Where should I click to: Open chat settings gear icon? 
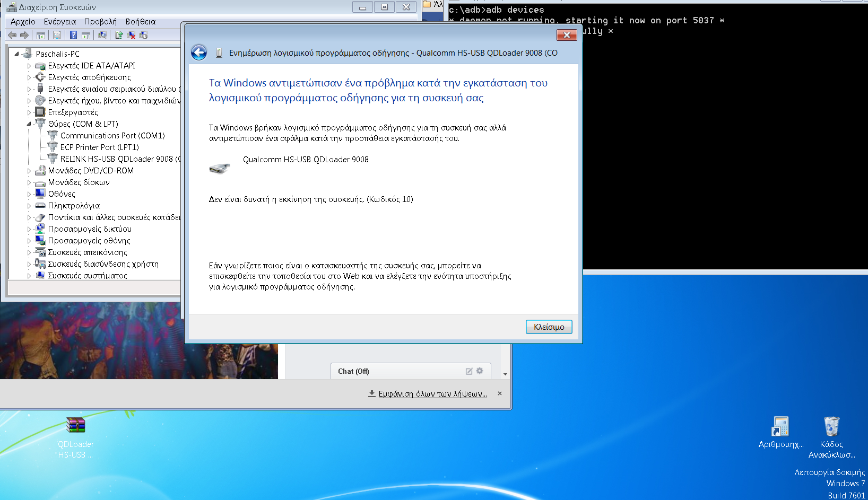[480, 371]
